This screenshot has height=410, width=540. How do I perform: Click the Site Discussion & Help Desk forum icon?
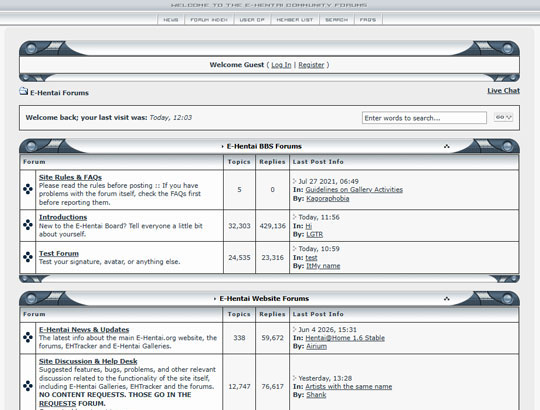[x=28, y=386]
